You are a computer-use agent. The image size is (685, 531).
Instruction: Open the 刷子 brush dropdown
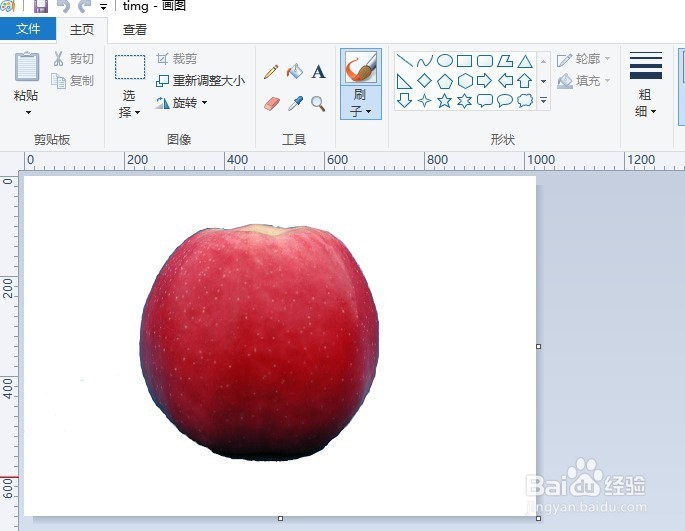(361, 103)
